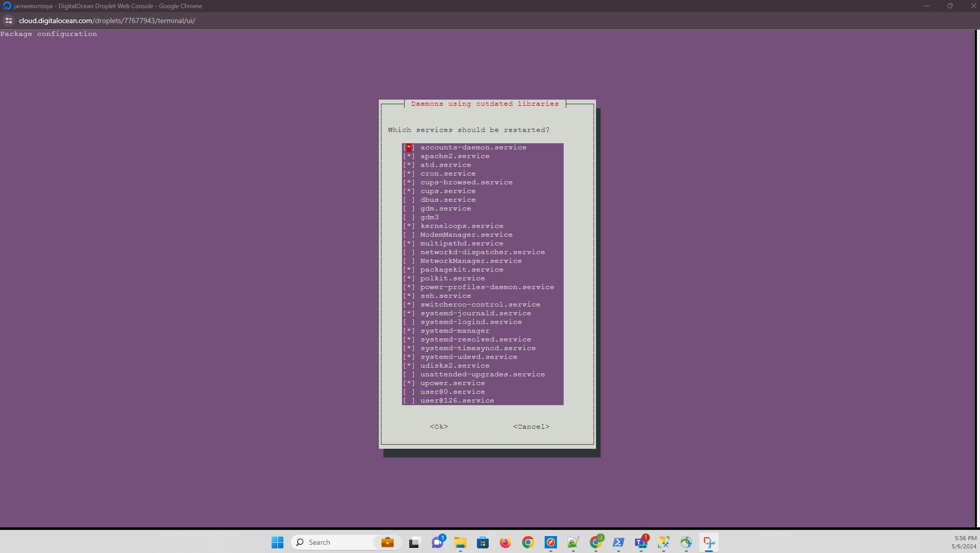Open the Snipping Tool taskbar icon
This screenshot has width=980, height=553.
[x=709, y=542]
